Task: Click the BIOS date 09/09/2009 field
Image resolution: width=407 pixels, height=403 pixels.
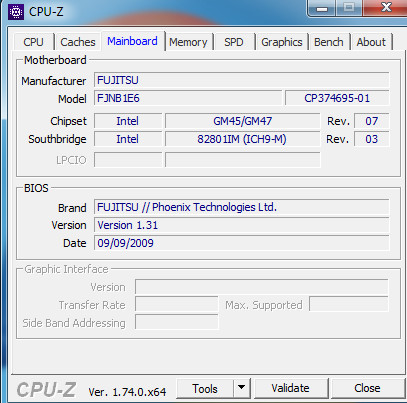Action: click(241, 243)
